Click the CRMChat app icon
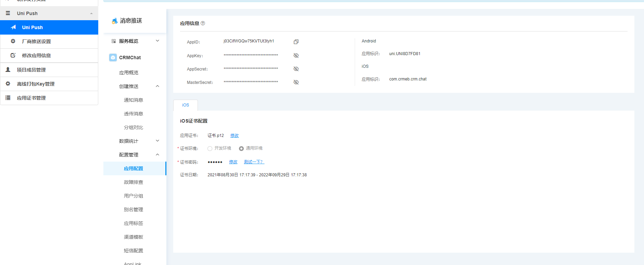The image size is (644, 265). (x=113, y=58)
